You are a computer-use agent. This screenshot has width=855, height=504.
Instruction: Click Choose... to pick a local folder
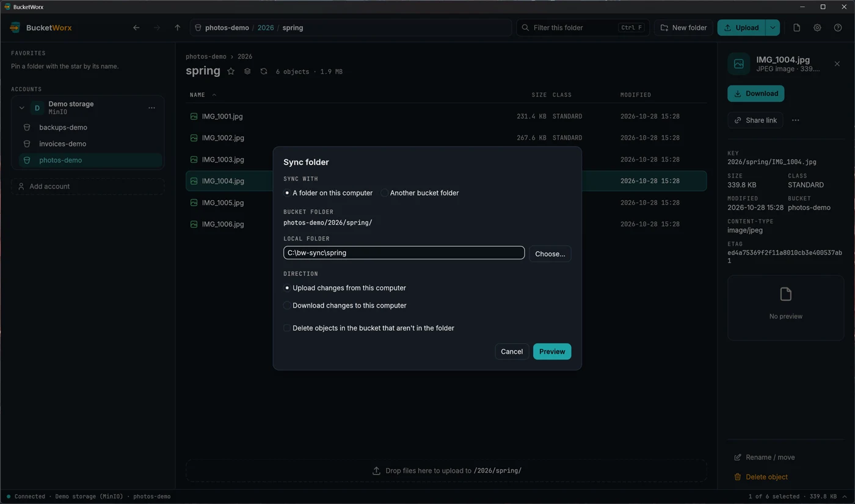coord(550,253)
